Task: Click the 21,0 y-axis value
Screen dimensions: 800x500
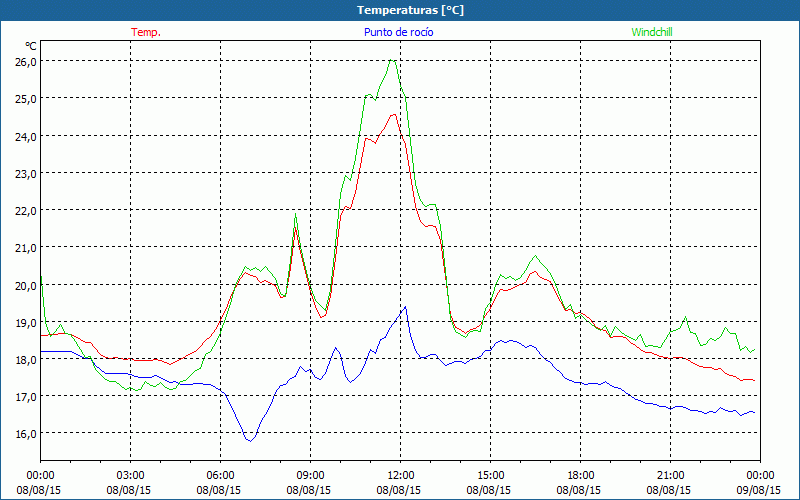Action: 25,247
